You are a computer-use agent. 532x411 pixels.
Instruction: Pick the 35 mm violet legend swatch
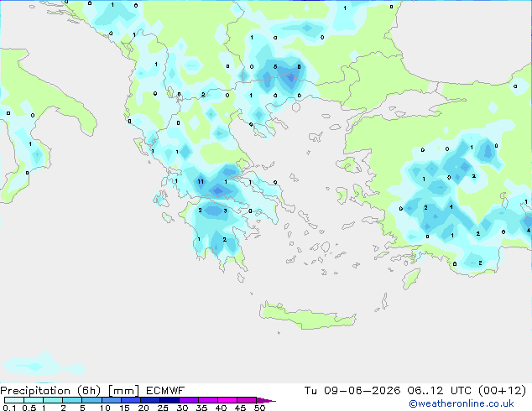tap(208, 400)
